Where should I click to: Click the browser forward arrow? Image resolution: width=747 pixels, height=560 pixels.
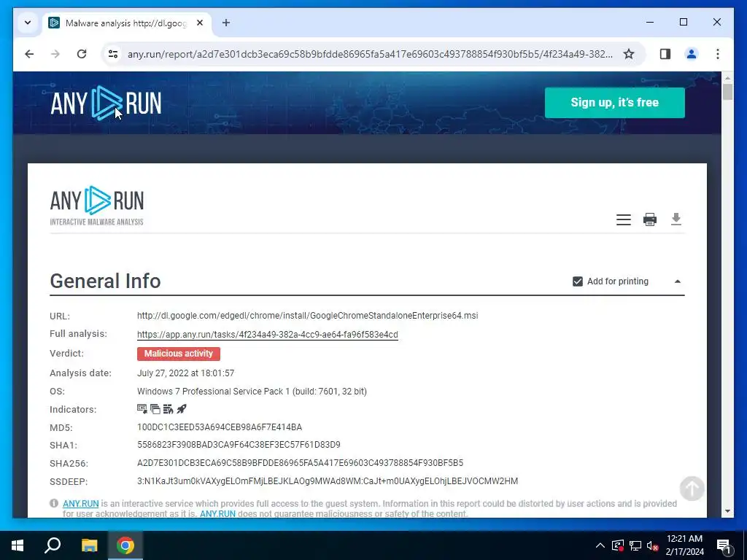pos(55,54)
